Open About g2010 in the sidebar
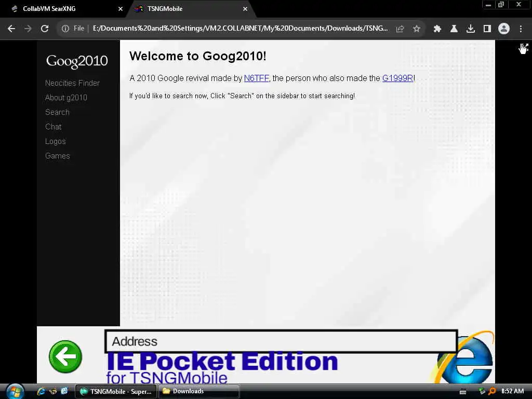The width and height of the screenshot is (532, 399). click(x=66, y=98)
